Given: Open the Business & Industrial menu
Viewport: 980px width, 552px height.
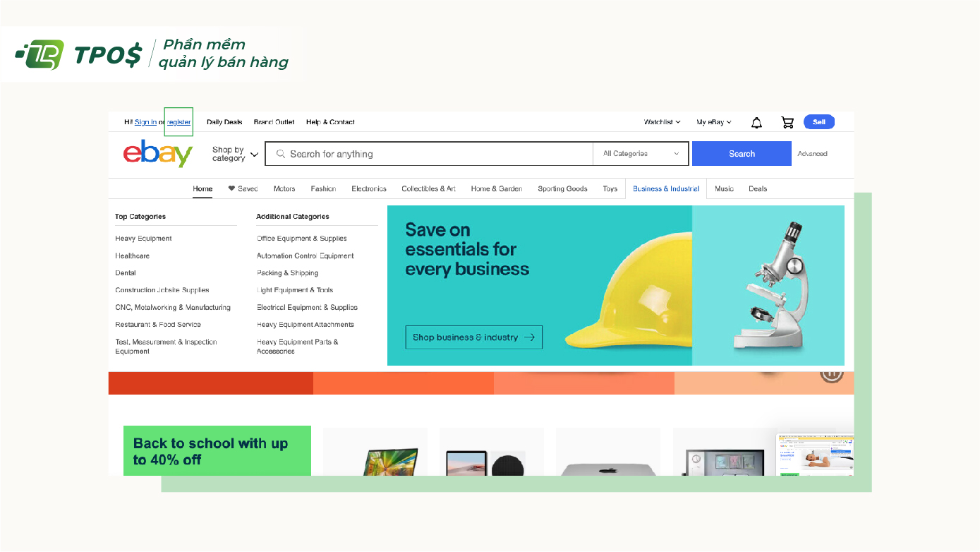Looking at the screenshot, I should pos(666,188).
